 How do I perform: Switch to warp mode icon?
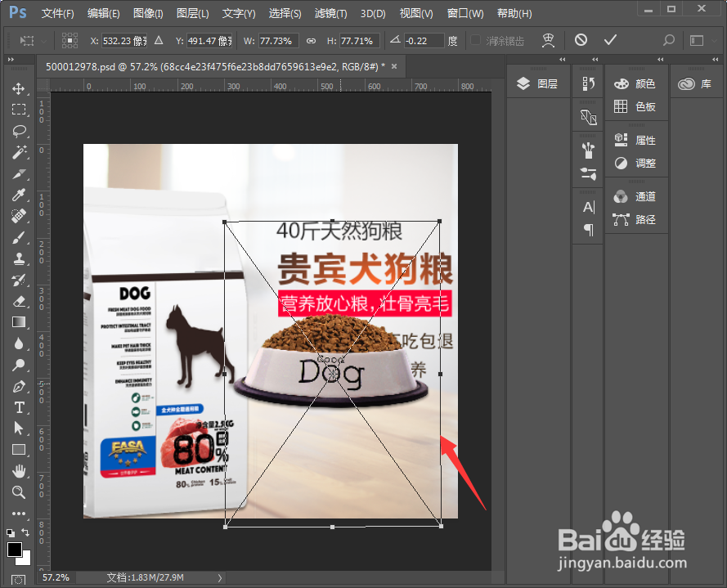tap(548, 40)
